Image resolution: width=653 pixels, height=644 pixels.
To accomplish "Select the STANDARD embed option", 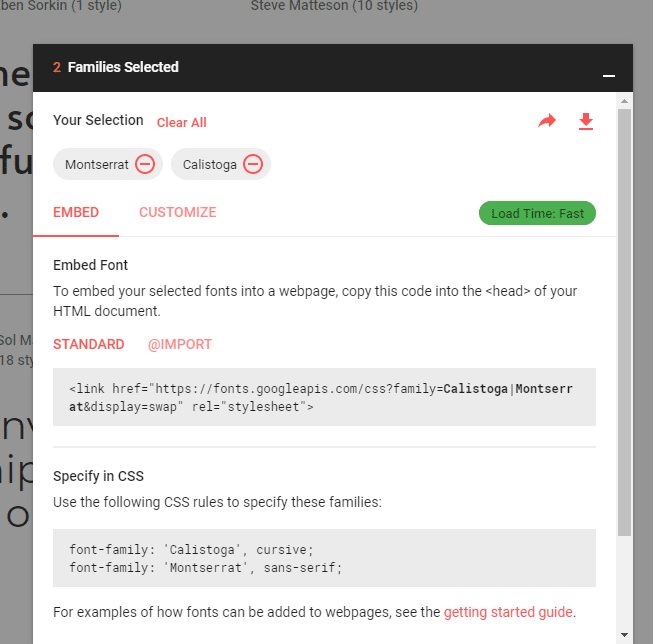I will coord(89,344).
